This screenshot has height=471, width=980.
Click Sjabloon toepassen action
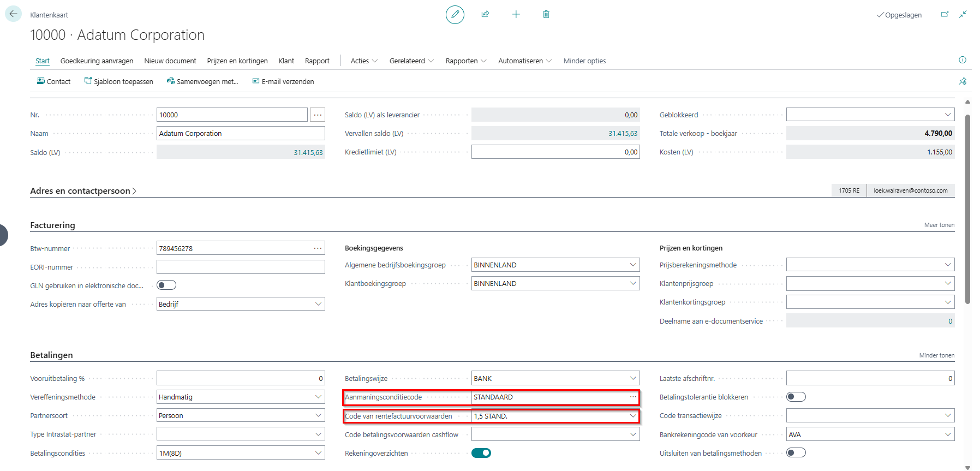tap(118, 81)
